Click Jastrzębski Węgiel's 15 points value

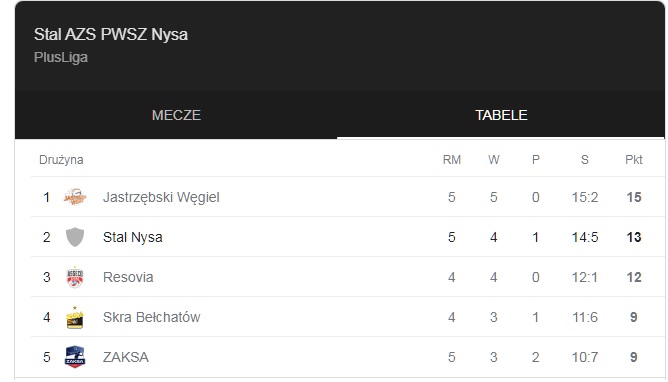tap(633, 197)
